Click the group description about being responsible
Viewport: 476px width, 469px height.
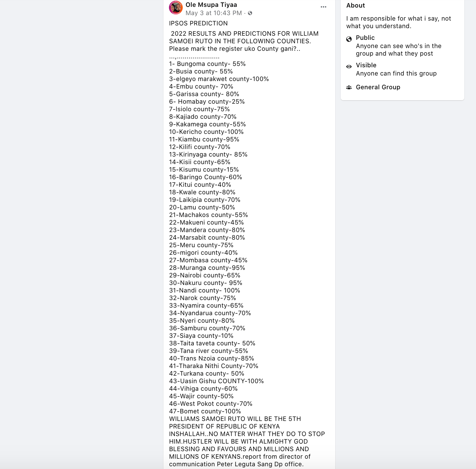point(398,22)
